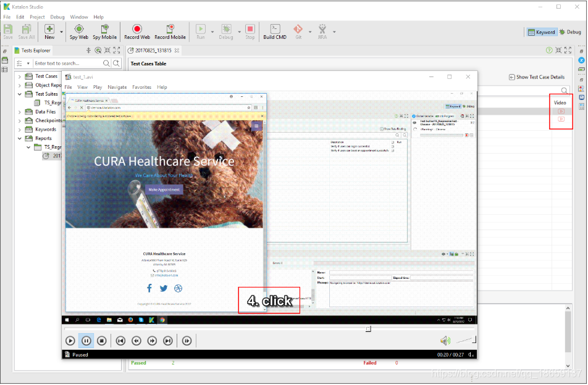Skip to next track in video player
This screenshot has height=385, width=588.
167,341
